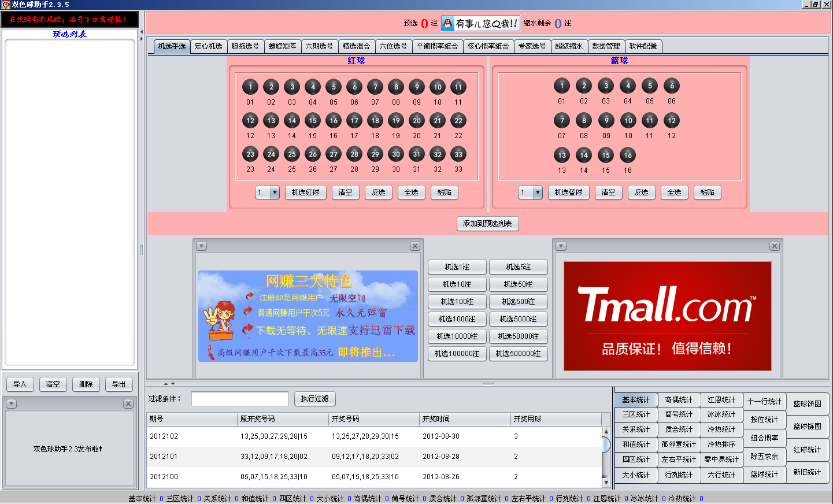Choose red ball 29 in 红球 panel
Viewport: 833px width, 504px height.
[x=375, y=154]
